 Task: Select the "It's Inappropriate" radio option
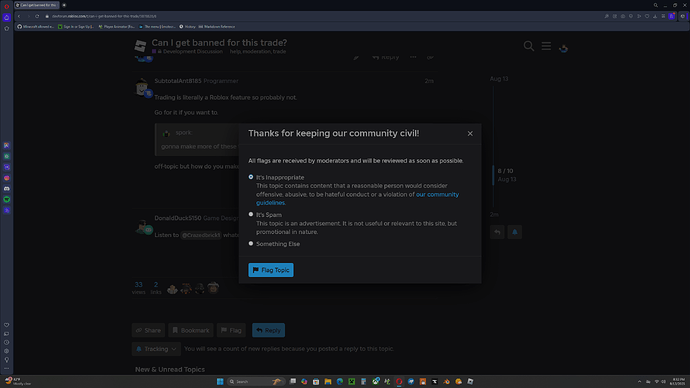tap(251, 177)
